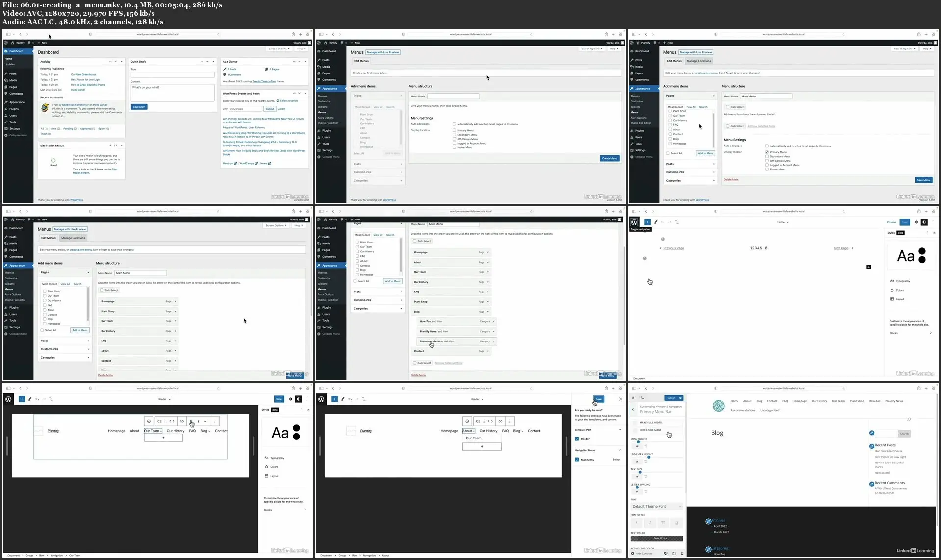Click the link icon in the Our Team block toolbar

point(182,421)
